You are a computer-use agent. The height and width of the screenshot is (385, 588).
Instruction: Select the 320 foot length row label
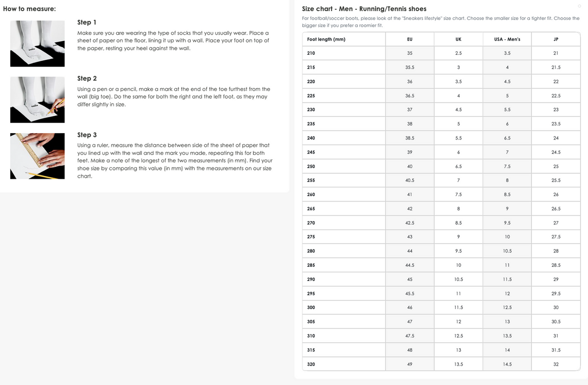point(311,364)
